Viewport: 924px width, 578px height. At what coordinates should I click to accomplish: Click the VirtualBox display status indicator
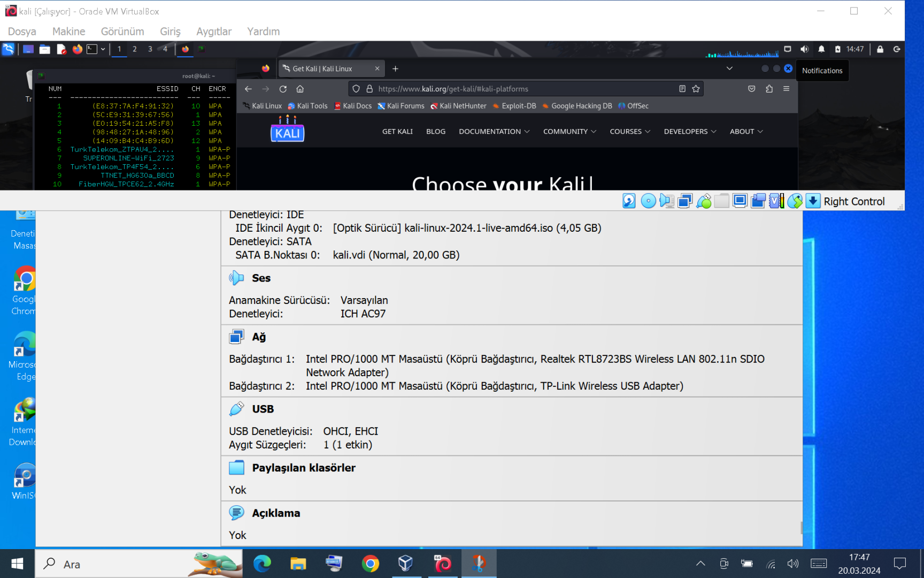click(740, 201)
